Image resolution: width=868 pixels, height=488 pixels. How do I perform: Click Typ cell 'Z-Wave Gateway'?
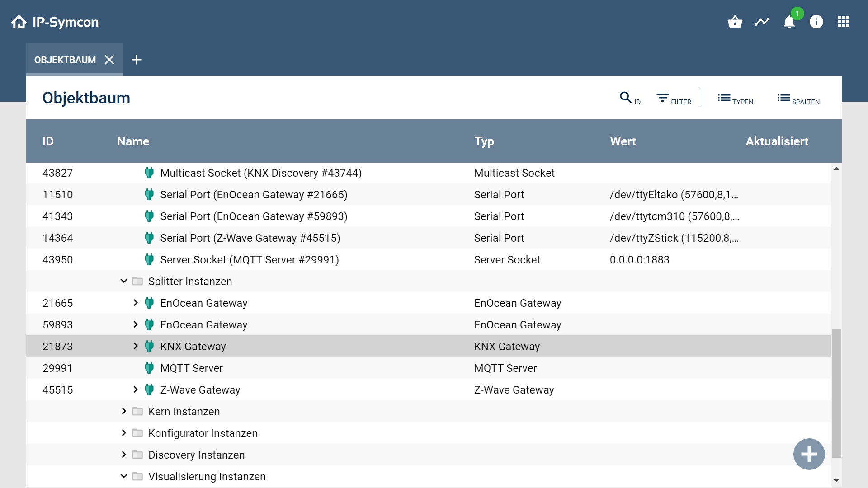(x=514, y=390)
